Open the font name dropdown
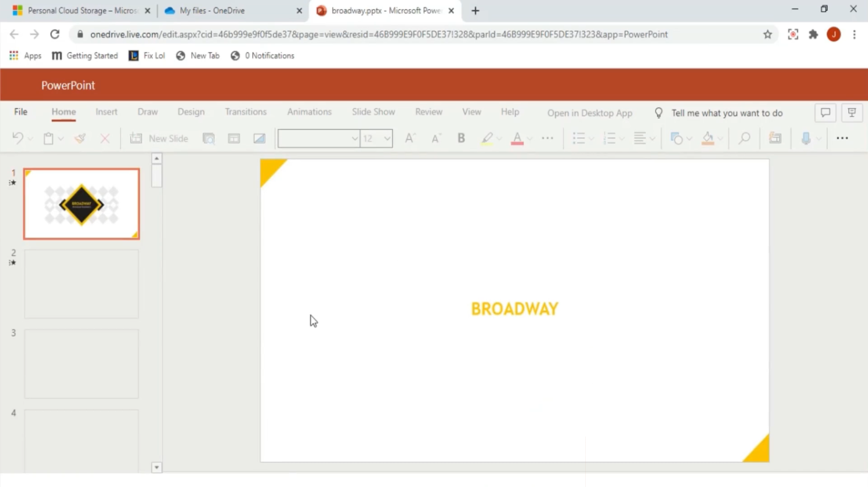 (x=354, y=138)
